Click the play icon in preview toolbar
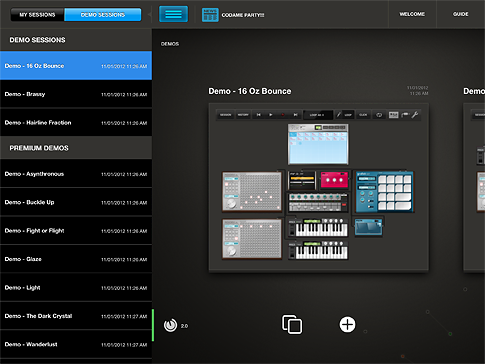Image resolution: width=485 pixels, height=364 pixels. tap(271, 115)
